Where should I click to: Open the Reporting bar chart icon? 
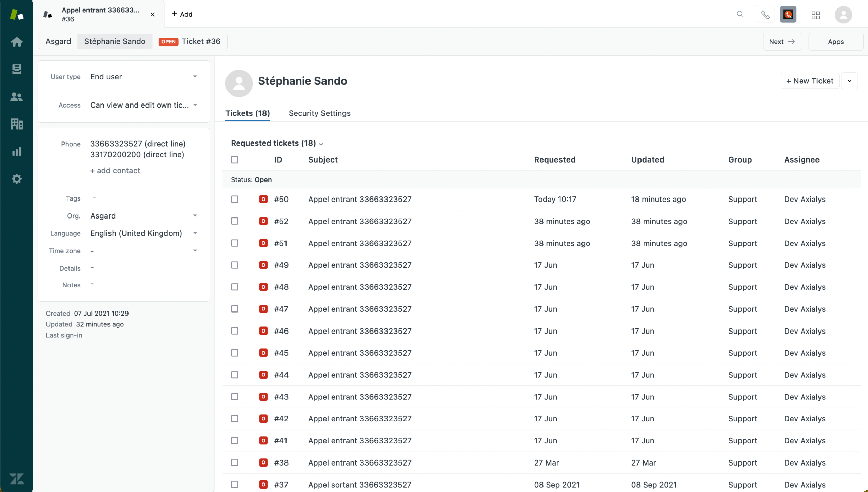pyautogui.click(x=17, y=152)
